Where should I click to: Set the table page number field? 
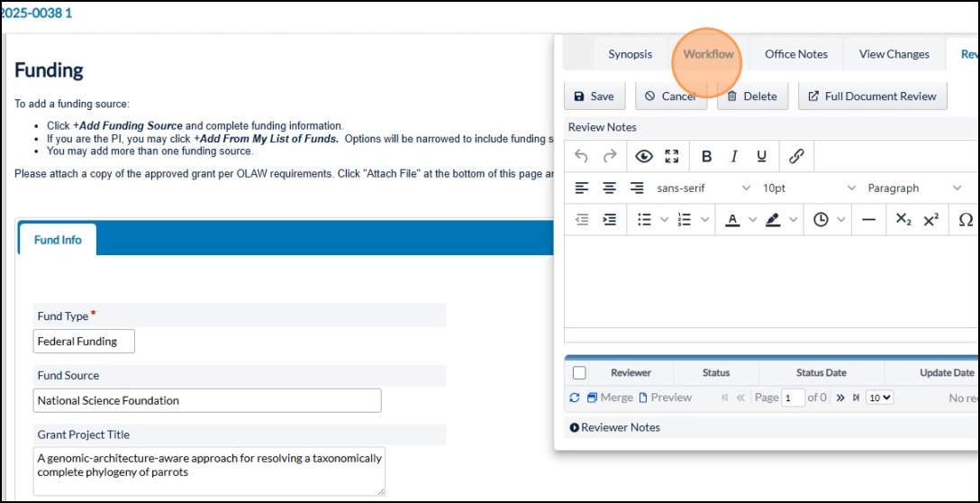pos(794,398)
